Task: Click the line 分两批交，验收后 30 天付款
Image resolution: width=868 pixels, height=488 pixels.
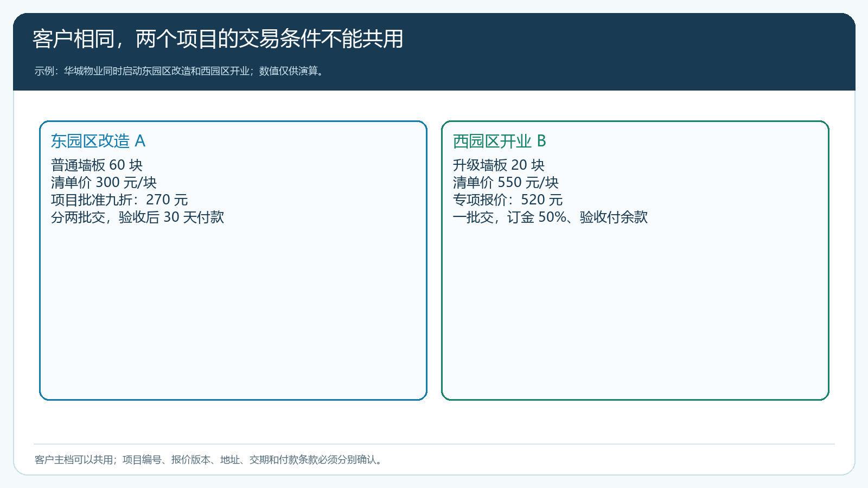Action: [x=137, y=217]
